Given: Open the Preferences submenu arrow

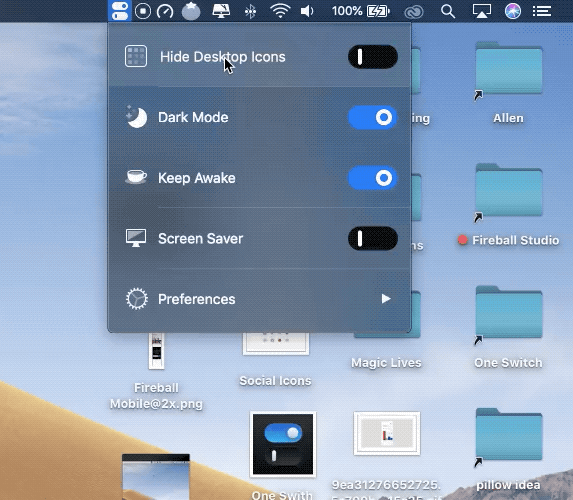Looking at the screenshot, I should pos(386,299).
